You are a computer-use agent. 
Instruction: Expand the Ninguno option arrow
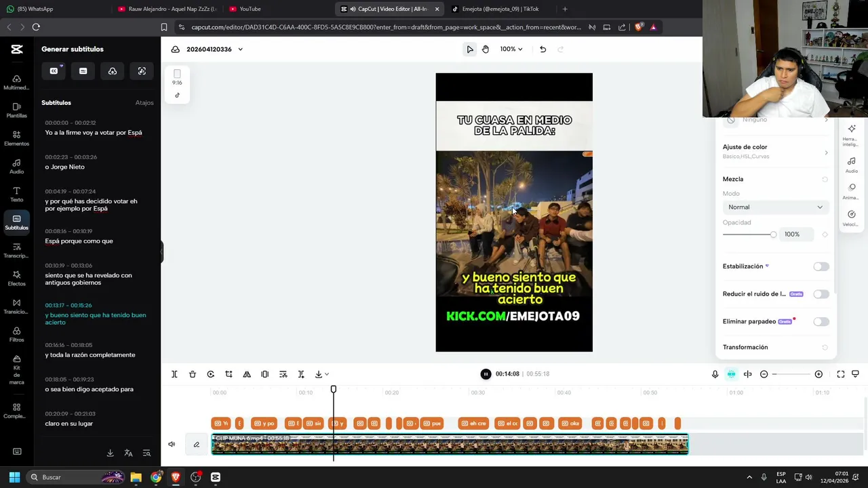pyautogui.click(x=826, y=119)
